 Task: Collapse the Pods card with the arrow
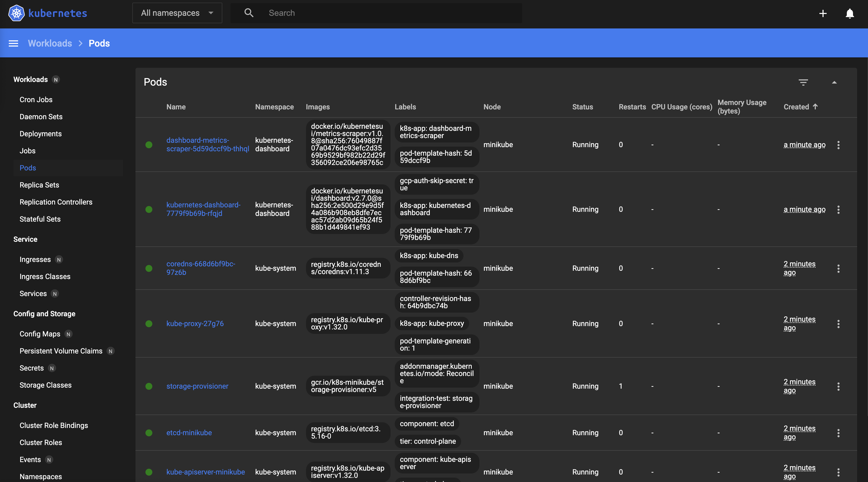pyautogui.click(x=834, y=82)
